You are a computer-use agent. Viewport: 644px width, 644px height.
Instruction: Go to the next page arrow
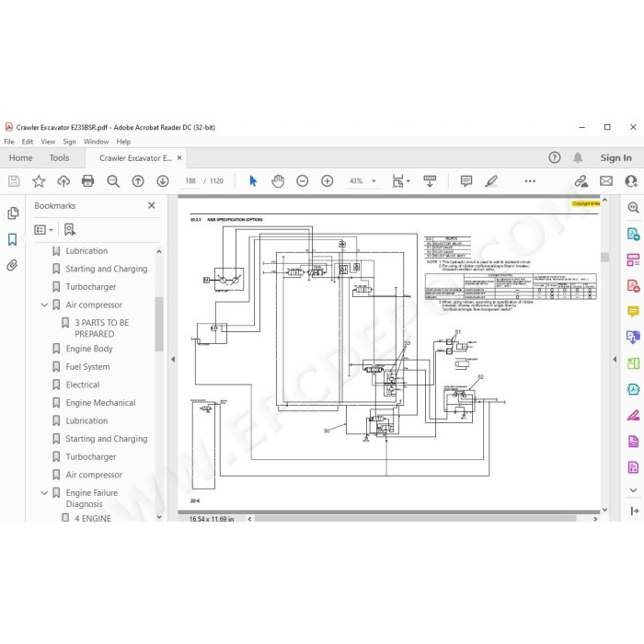pos(163,181)
